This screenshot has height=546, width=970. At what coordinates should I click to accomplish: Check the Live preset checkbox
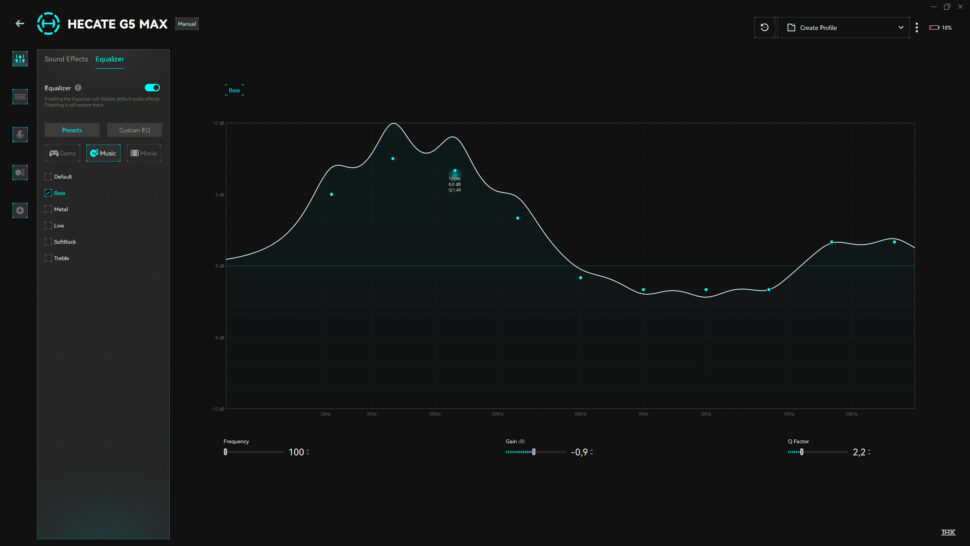pos(48,226)
